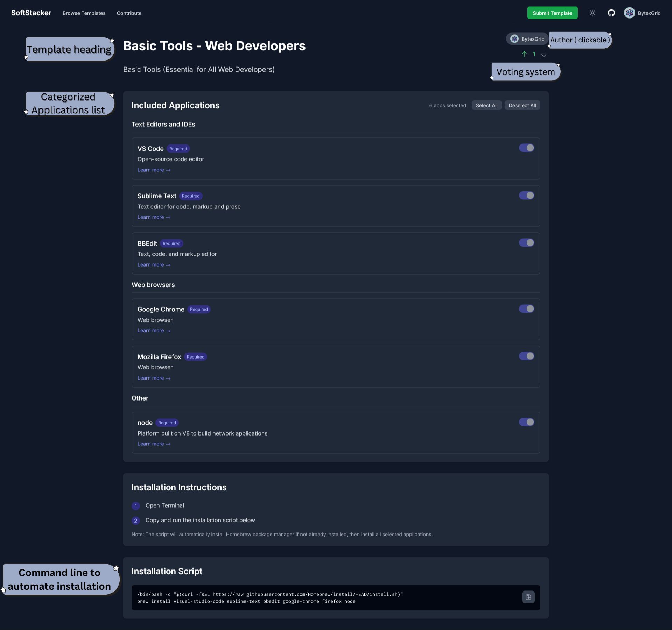
Task: Click the 'Other' category heading
Action: coord(140,398)
